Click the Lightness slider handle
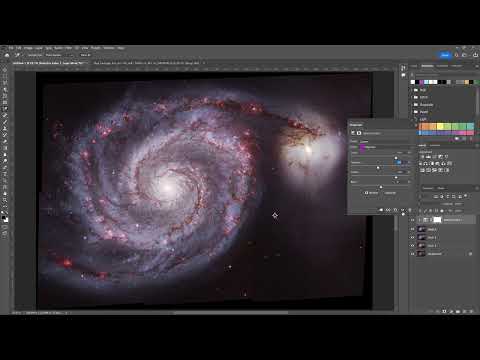This screenshot has height=360, width=480. click(x=396, y=178)
